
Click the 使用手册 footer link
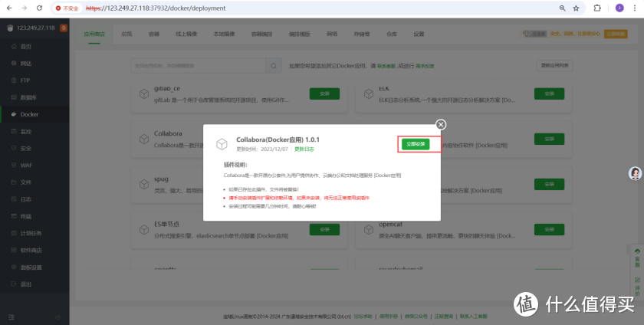389,317
